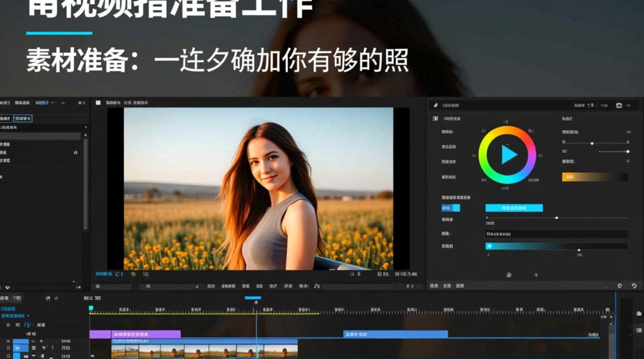
Task: Toggle the lock icon on the second timeline track
Action: tap(34, 348)
